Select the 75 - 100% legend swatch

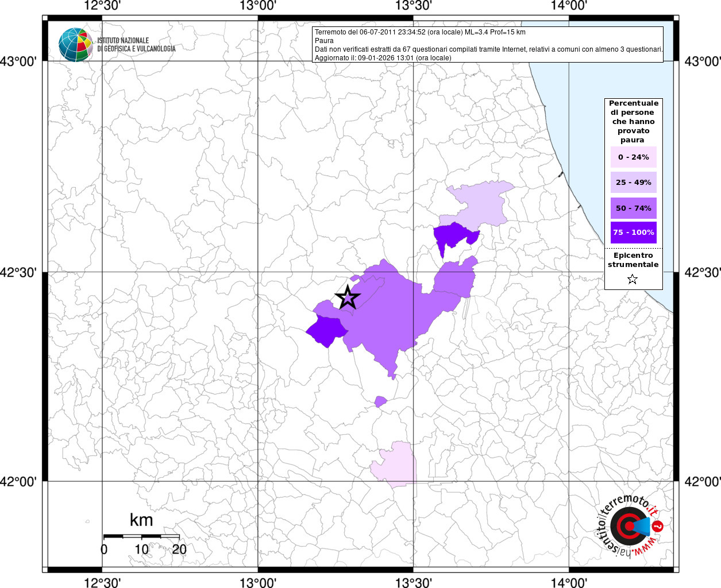[633, 233]
